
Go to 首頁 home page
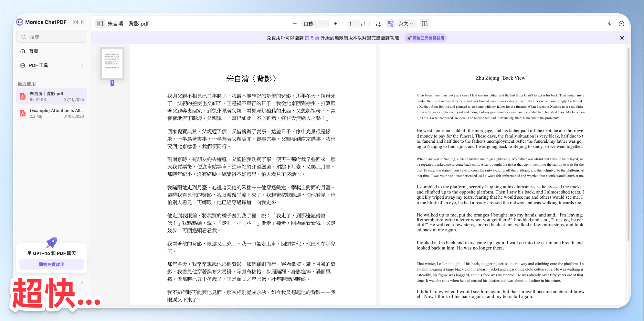tap(34, 51)
